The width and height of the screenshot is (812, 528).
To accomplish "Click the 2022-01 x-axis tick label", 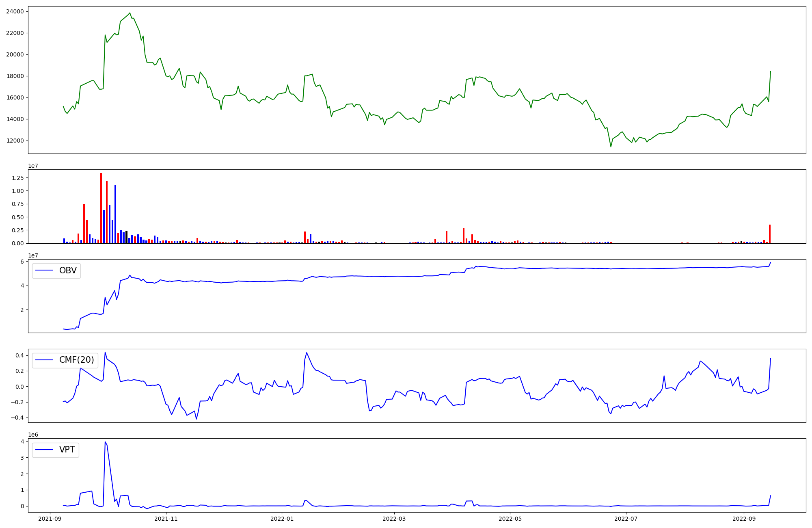I will click(282, 519).
